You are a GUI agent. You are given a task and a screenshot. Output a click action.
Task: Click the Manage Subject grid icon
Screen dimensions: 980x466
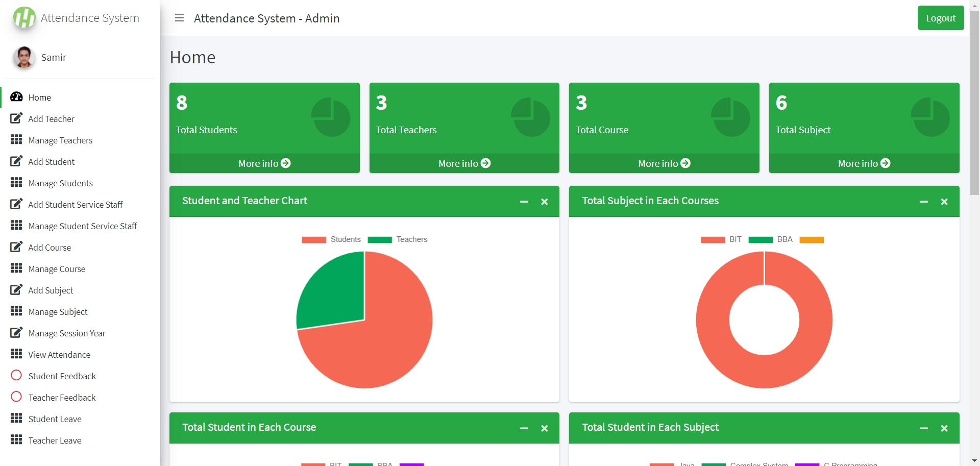16,311
